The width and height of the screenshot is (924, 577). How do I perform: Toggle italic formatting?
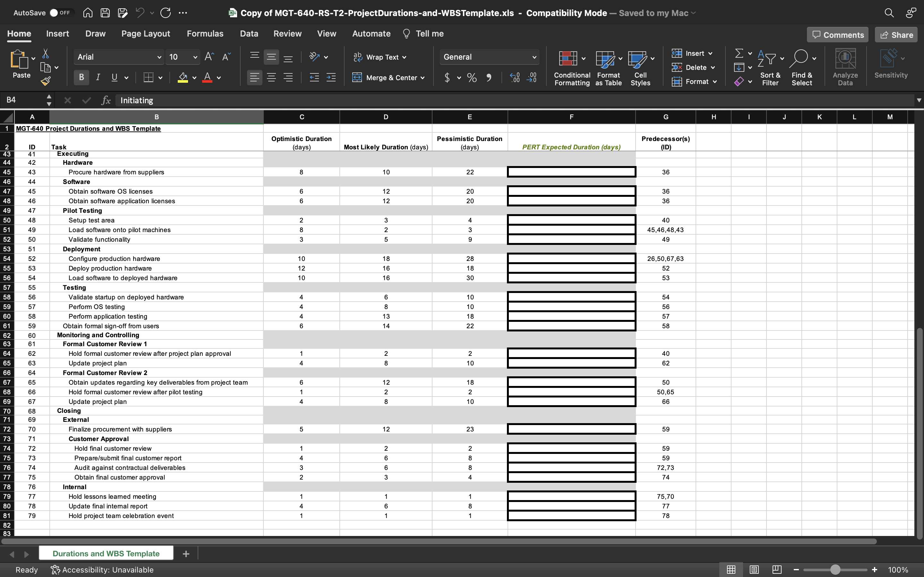coord(98,78)
